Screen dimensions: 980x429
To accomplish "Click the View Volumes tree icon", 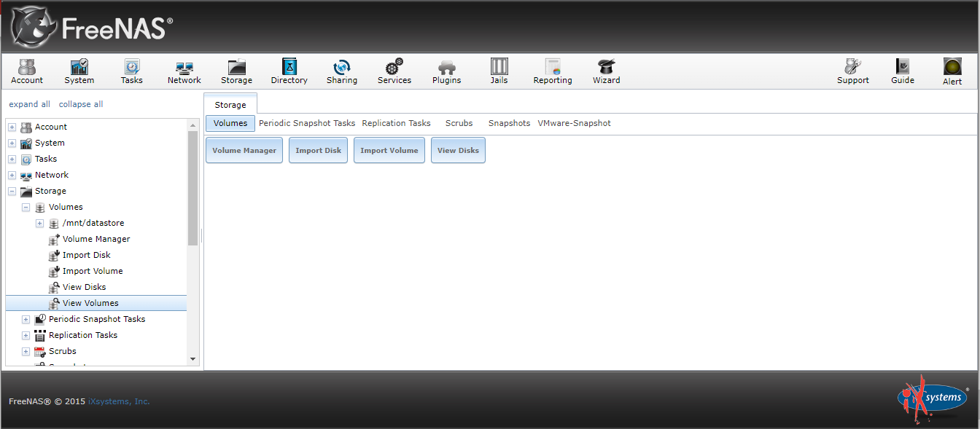I will [54, 303].
